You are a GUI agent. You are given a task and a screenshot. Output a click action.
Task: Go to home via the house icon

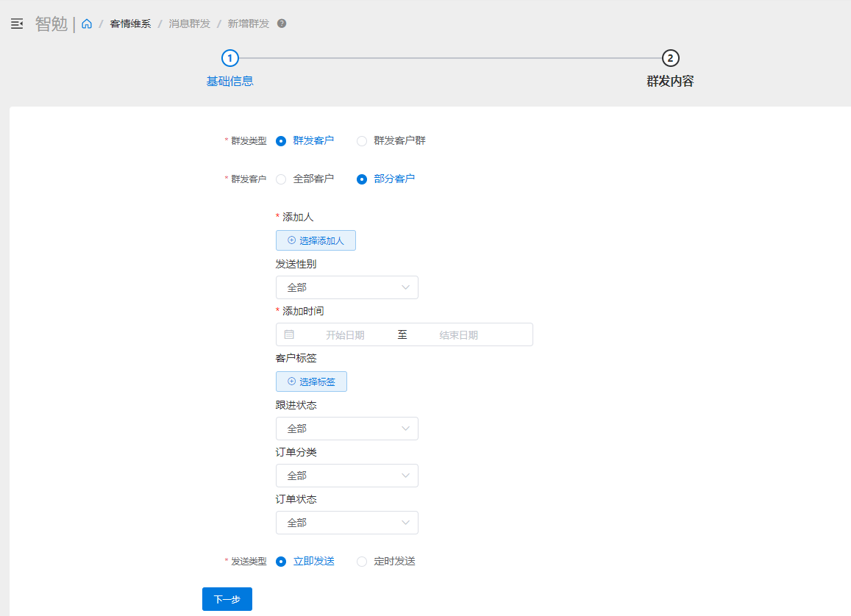[x=87, y=24]
